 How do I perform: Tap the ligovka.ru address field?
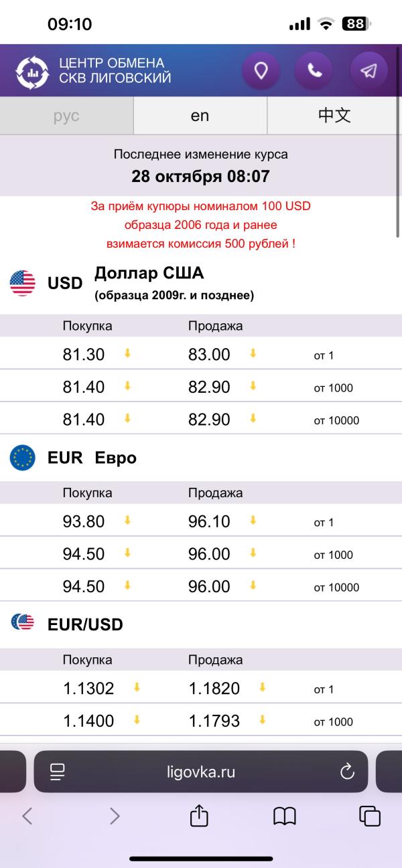(x=201, y=772)
